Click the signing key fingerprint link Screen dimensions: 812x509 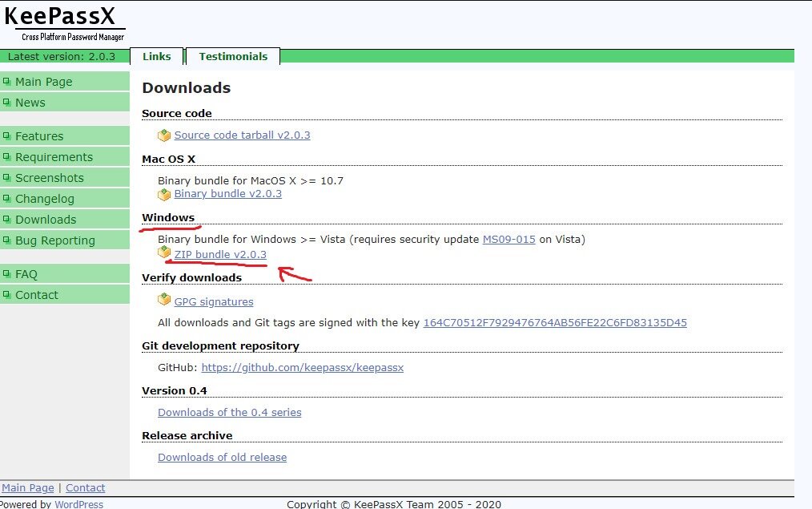[555, 322]
